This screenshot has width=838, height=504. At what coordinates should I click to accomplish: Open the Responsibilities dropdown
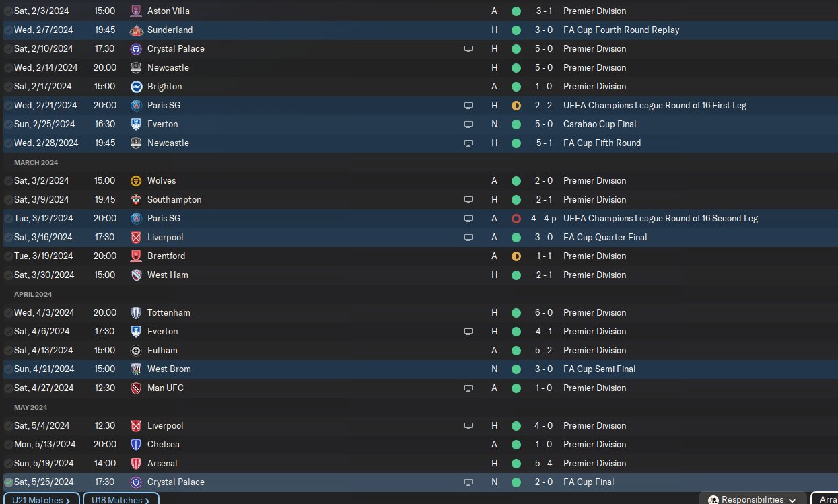coord(753,499)
